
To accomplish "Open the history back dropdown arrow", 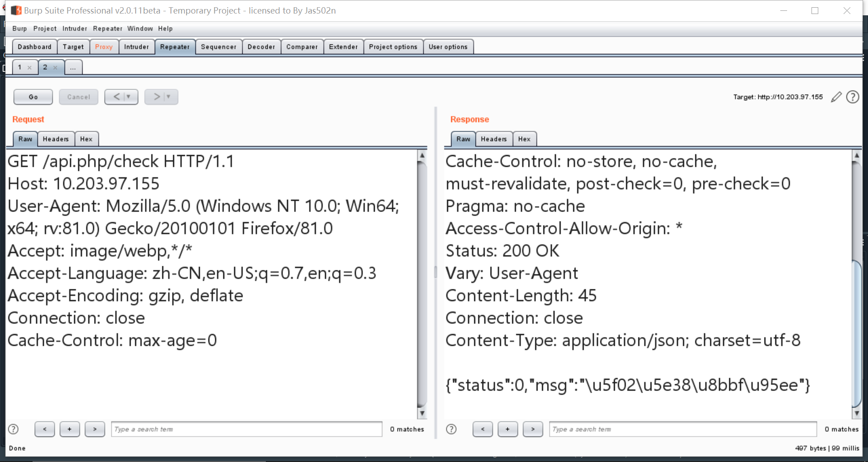I will tap(129, 97).
